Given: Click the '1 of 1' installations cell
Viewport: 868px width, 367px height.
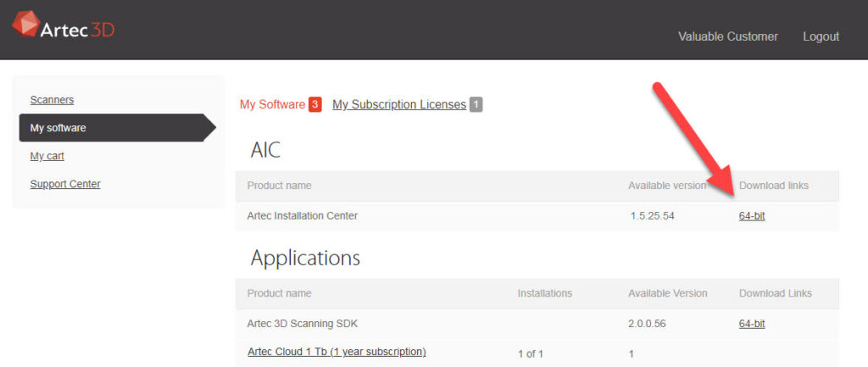Looking at the screenshot, I should point(531,353).
